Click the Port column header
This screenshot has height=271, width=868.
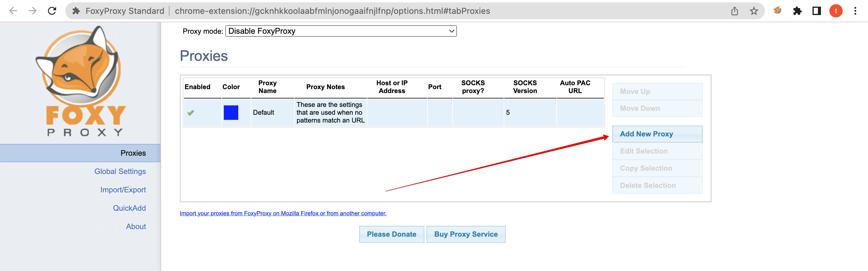(x=434, y=87)
